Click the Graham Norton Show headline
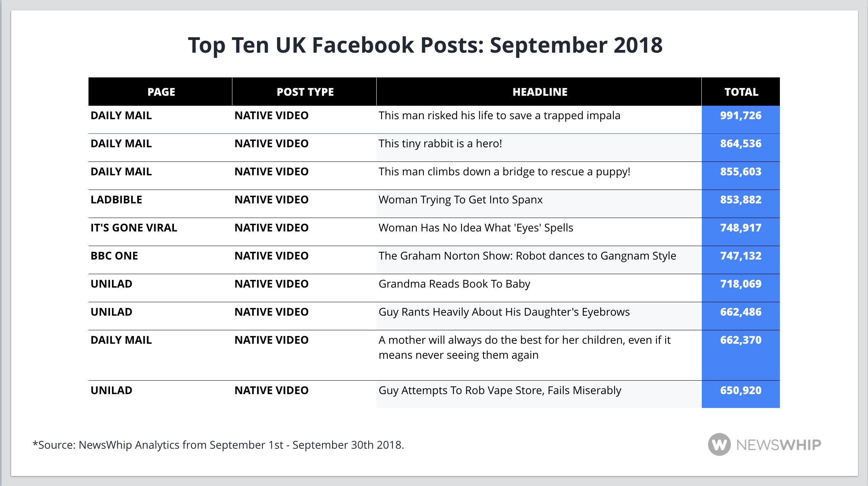 pyautogui.click(x=527, y=256)
